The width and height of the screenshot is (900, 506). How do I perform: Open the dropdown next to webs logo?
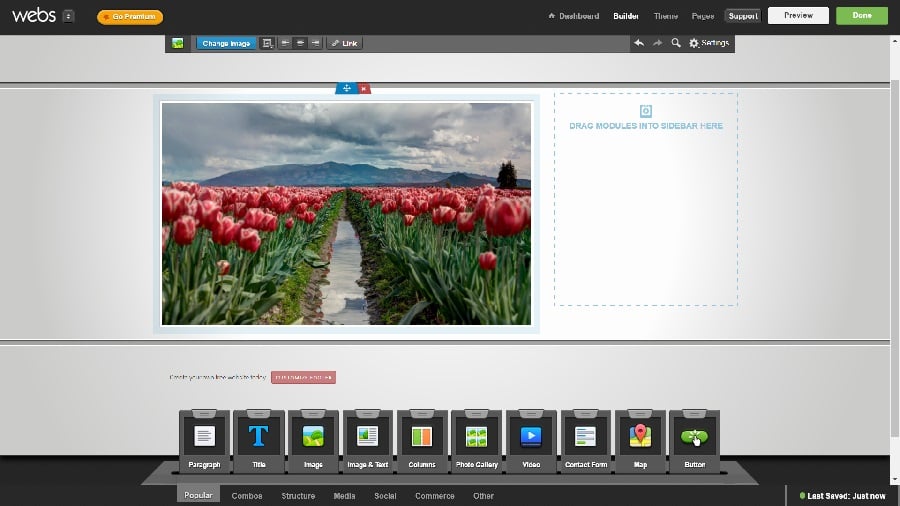[x=68, y=16]
